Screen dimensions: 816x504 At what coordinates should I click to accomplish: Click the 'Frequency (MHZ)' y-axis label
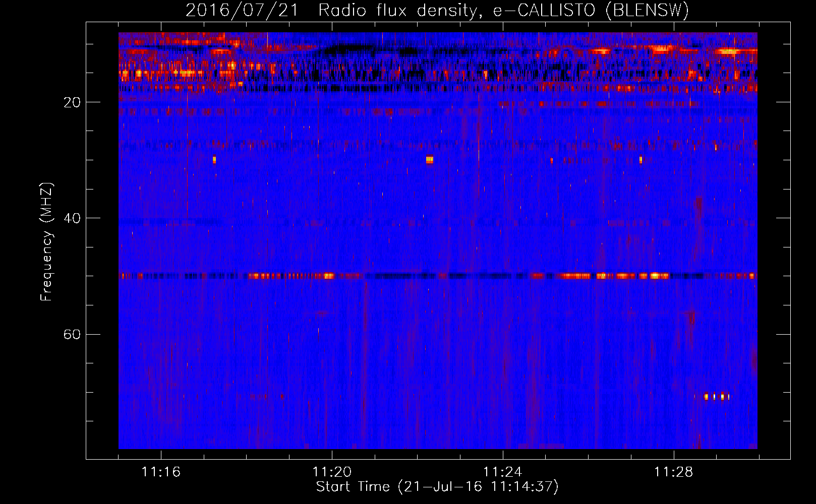point(46,242)
